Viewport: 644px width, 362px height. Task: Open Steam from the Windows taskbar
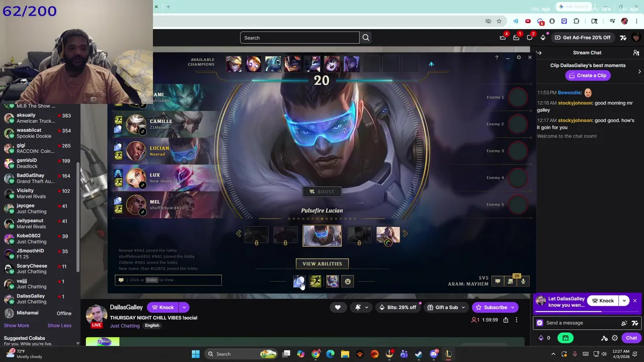(419, 354)
